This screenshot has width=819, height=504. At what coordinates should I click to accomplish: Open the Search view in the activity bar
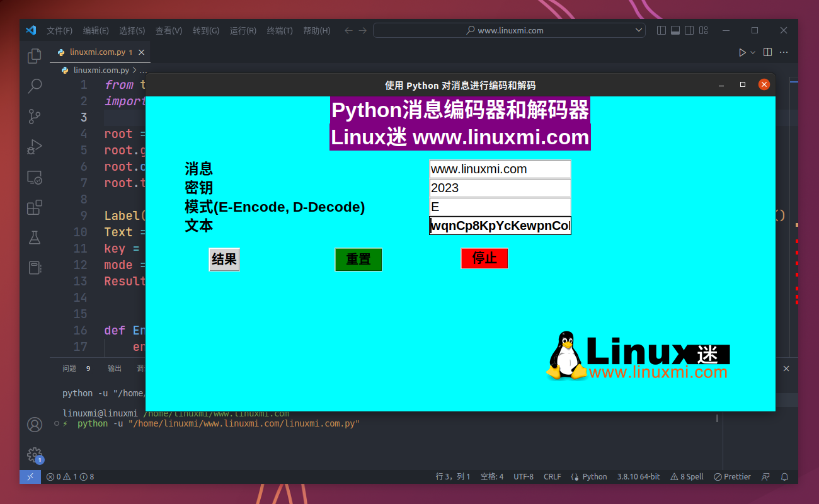[x=35, y=86]
